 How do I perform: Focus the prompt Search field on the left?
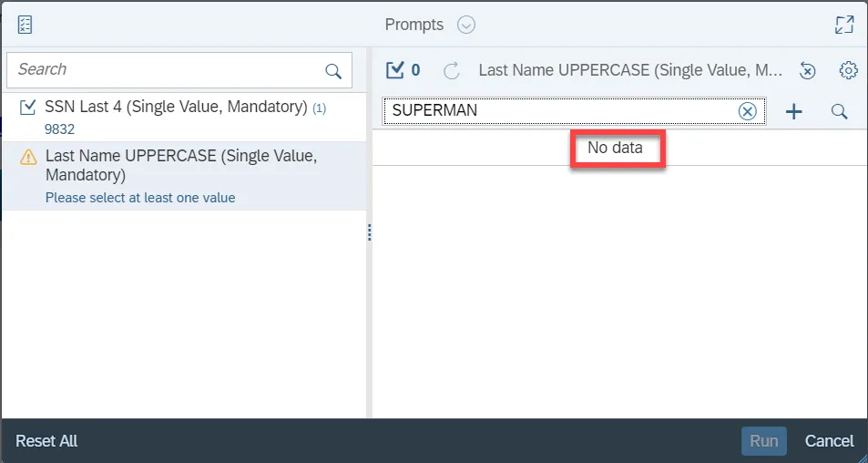[164, 70]
